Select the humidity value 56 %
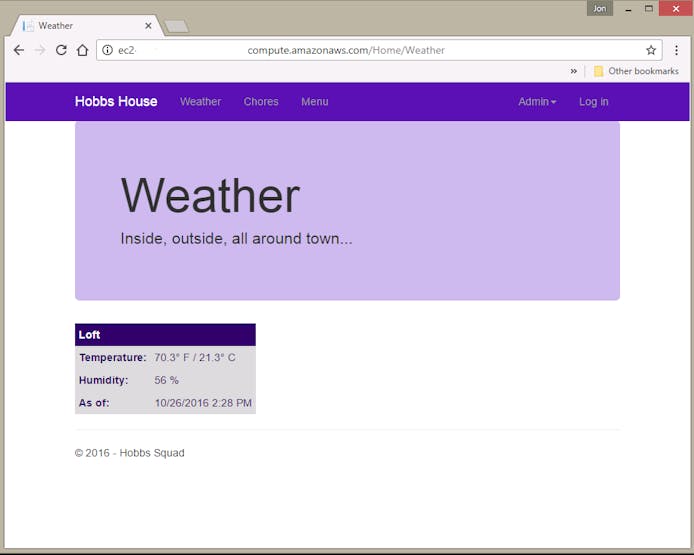The image size is (694, 555). click(166, 380)
